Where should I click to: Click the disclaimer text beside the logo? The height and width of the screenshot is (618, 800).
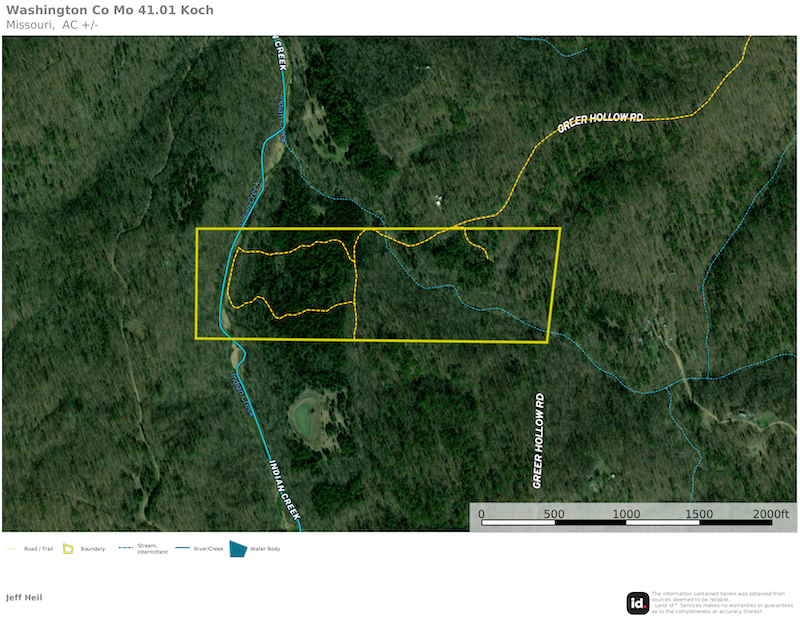coord(718,602)
